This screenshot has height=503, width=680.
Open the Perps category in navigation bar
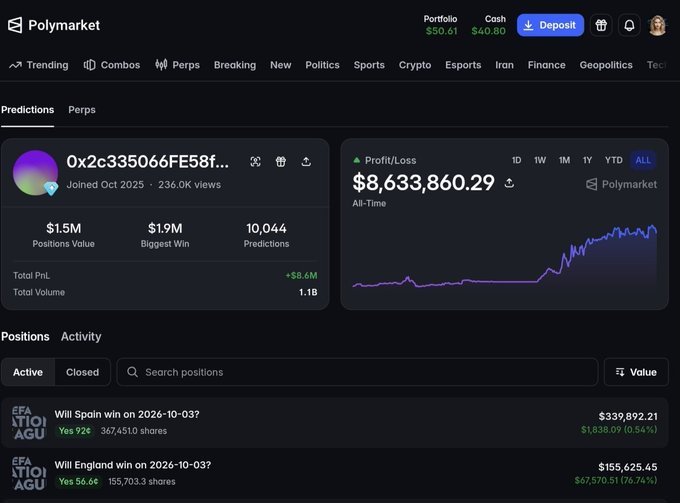[x=177, y=65]
